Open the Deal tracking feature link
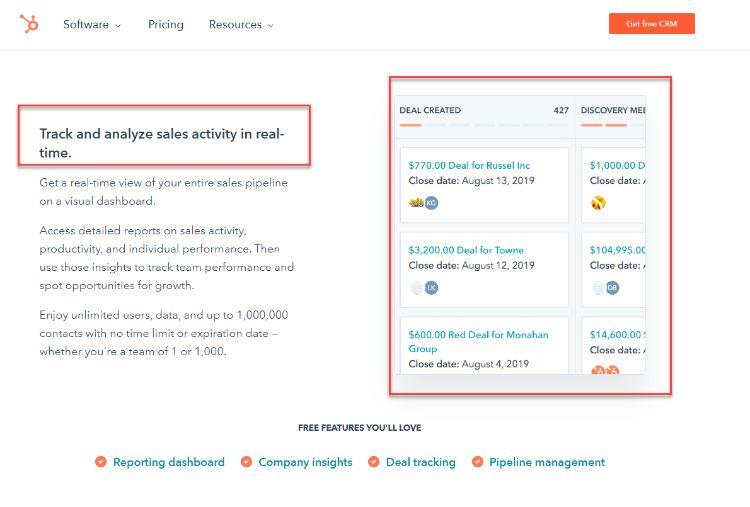 coord(420,462)
